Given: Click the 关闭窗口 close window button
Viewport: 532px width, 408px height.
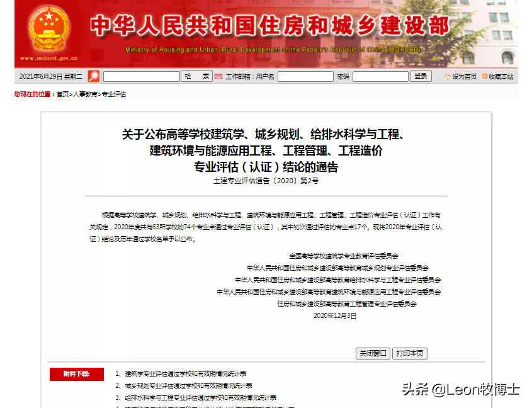Looking at the screenshot, I should pyautogui.click(x=372, y=353).
